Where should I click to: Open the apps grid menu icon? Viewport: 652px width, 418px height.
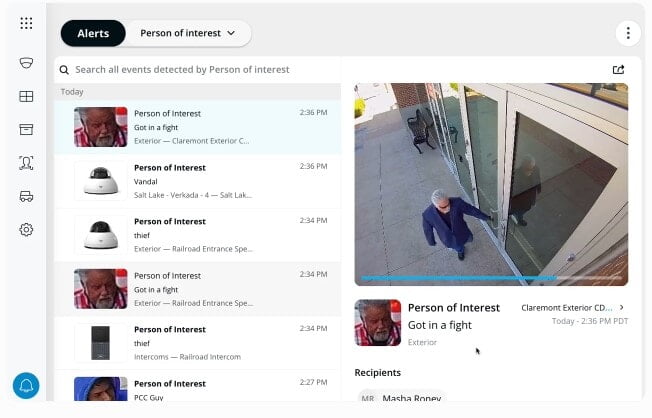tap(26, 23)
